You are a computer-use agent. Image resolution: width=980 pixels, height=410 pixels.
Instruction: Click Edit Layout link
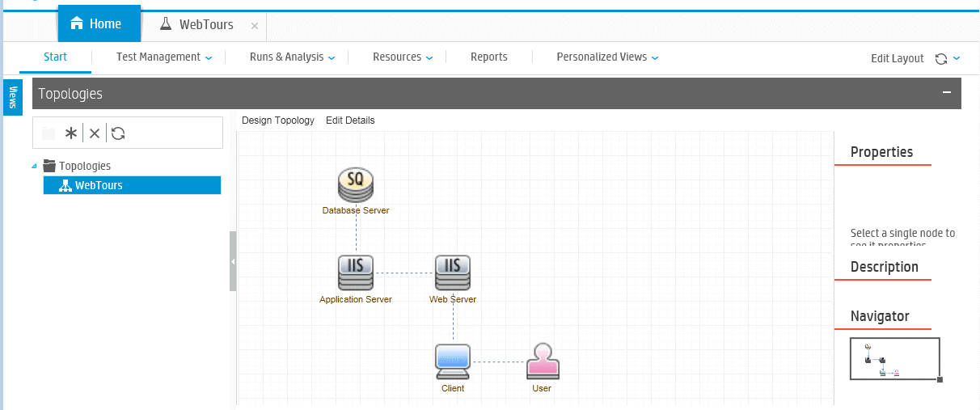tap(897, 58)
